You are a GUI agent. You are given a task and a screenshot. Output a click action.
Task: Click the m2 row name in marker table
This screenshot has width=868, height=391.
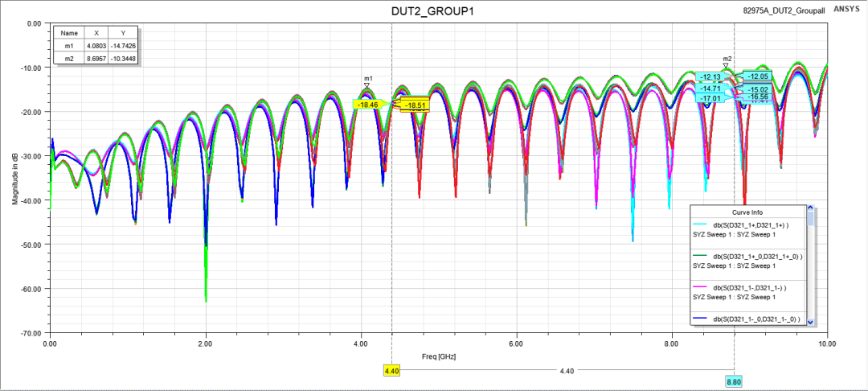point(68,59)
